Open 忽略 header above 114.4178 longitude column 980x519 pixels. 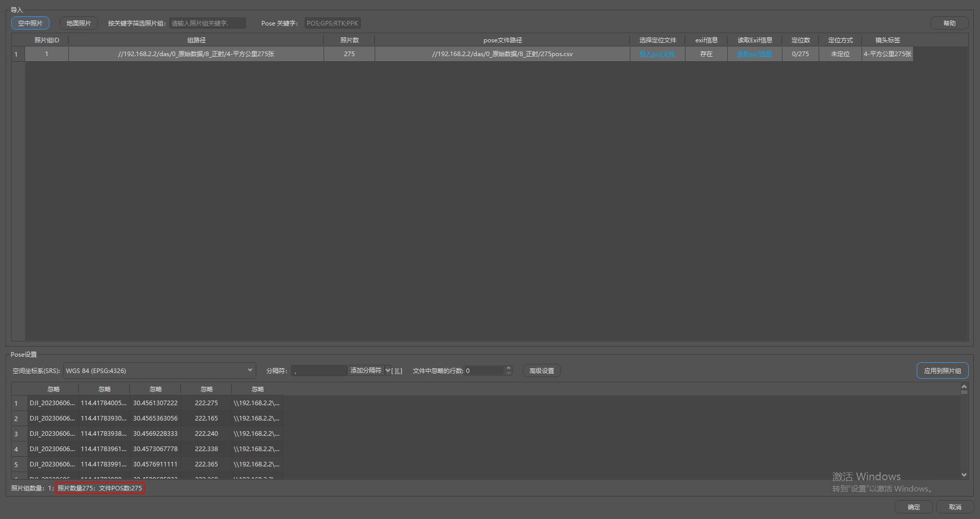tap(104, 389)
